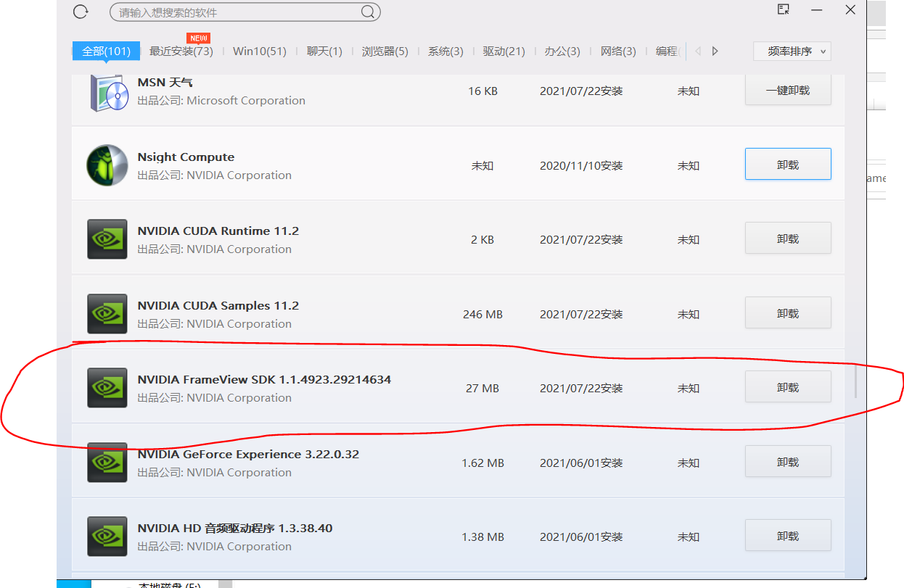Click the NVIDIA CUDA Runtime 11.2 icon
Viewport: 904px width, 588px height.
(x=107, y=239)
